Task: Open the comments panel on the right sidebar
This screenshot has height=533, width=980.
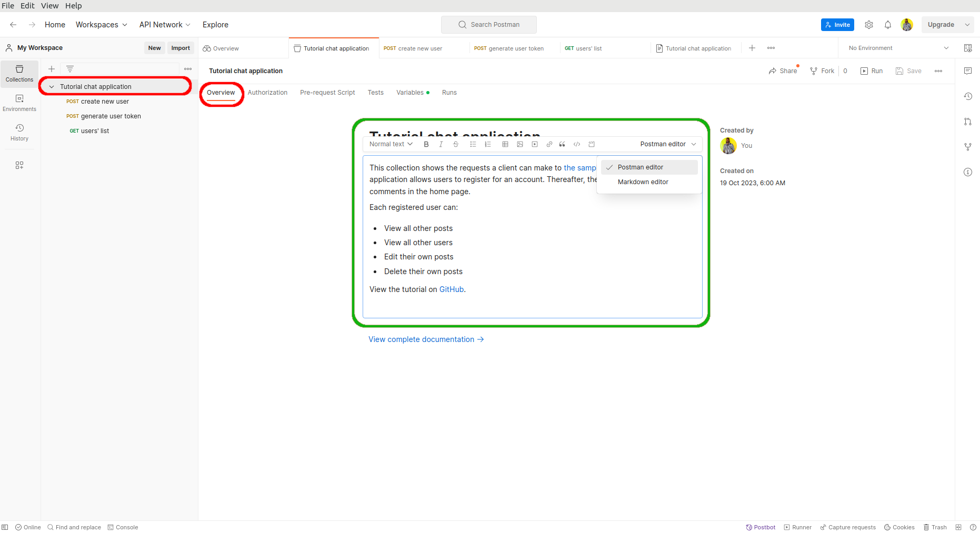Action: 968,71
